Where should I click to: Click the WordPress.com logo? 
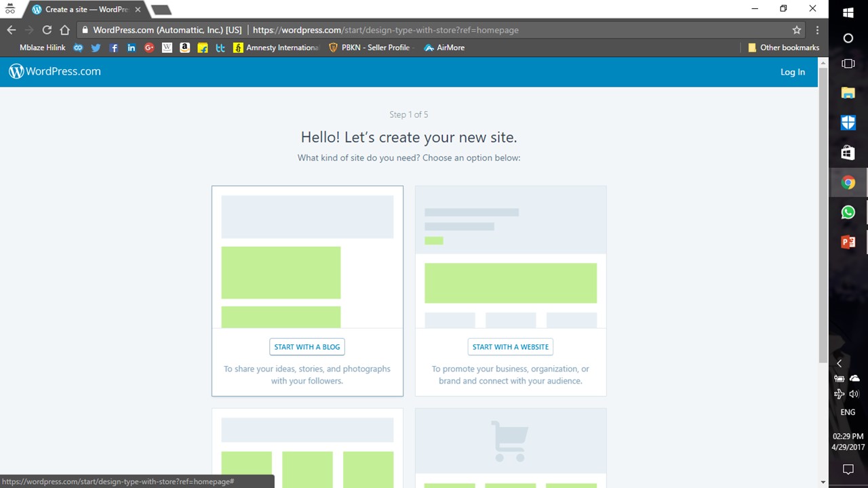pos(55,71)
